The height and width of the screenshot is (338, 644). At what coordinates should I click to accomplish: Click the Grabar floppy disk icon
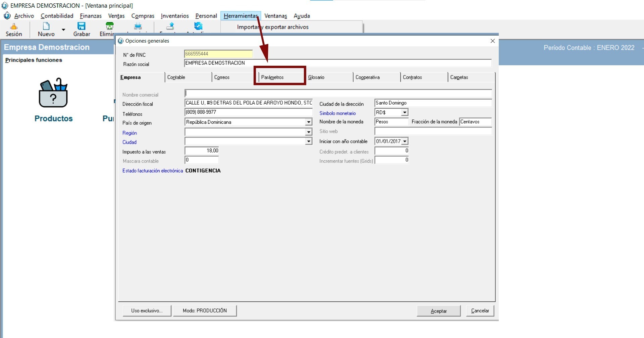pyautogui.click(x=82, y=26)
